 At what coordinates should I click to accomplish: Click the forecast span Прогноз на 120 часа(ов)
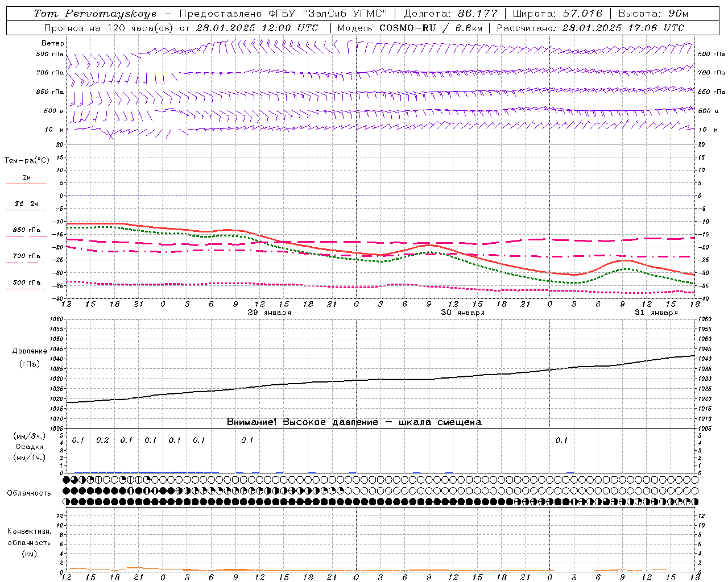click(x=108, y=28)
